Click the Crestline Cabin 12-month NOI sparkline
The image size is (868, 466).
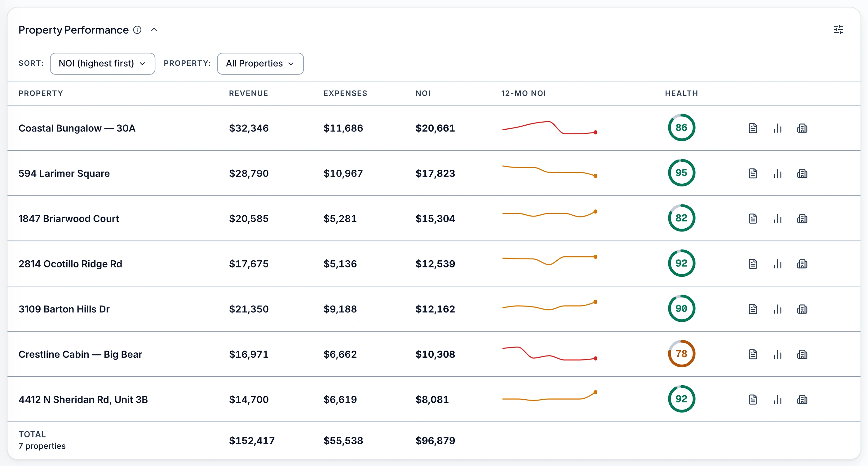point(550,353)
